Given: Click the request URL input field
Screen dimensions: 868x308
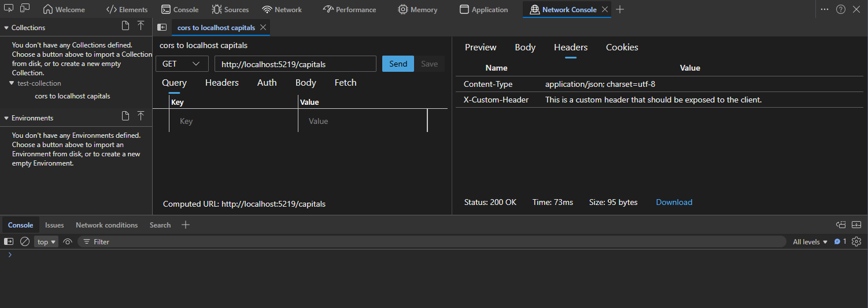Looking at the screenshot, I should coord(296,64).
